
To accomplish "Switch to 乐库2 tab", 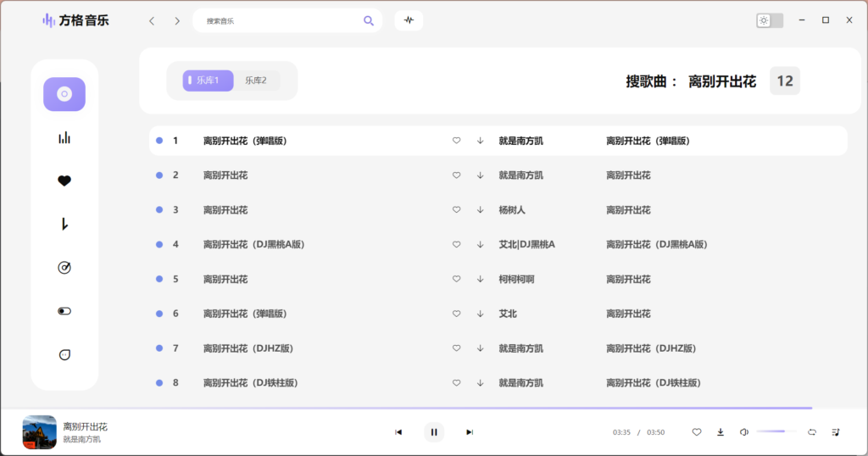I will click(x=256, y=81).
